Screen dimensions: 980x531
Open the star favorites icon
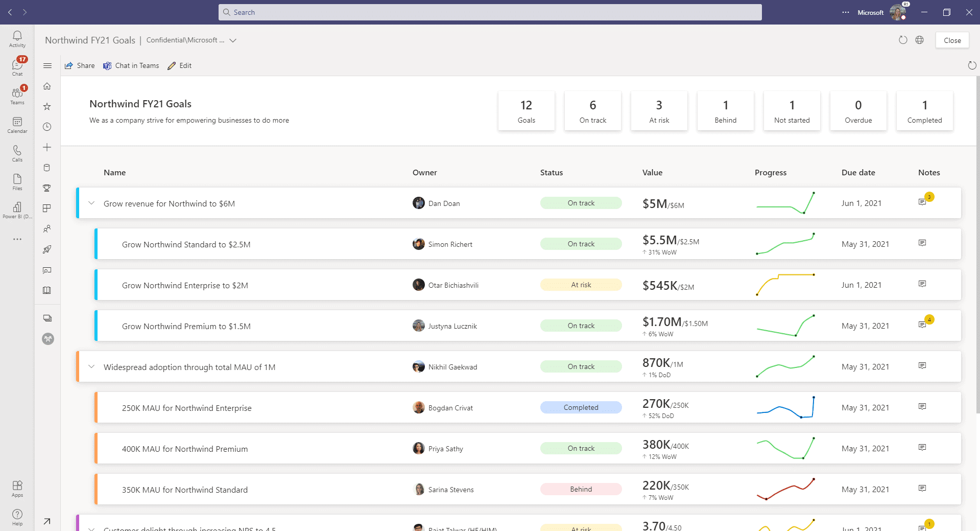coord(47,106)
